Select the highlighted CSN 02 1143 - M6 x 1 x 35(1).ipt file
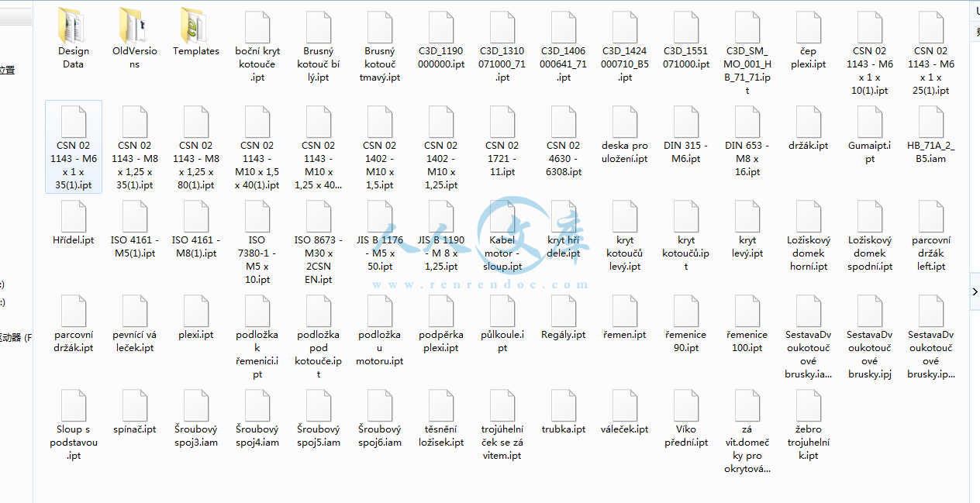Viewport: 980px width, 503px height. coord(74,147)
